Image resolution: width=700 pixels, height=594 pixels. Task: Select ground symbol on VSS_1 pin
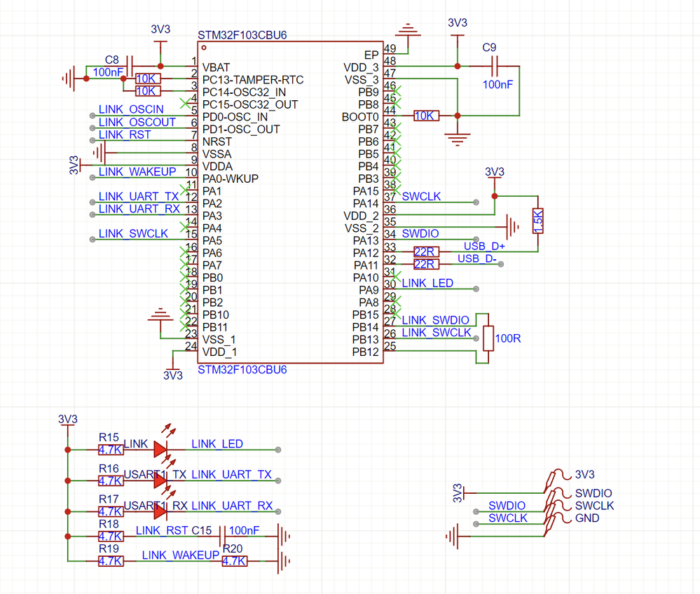pos(160,315)
